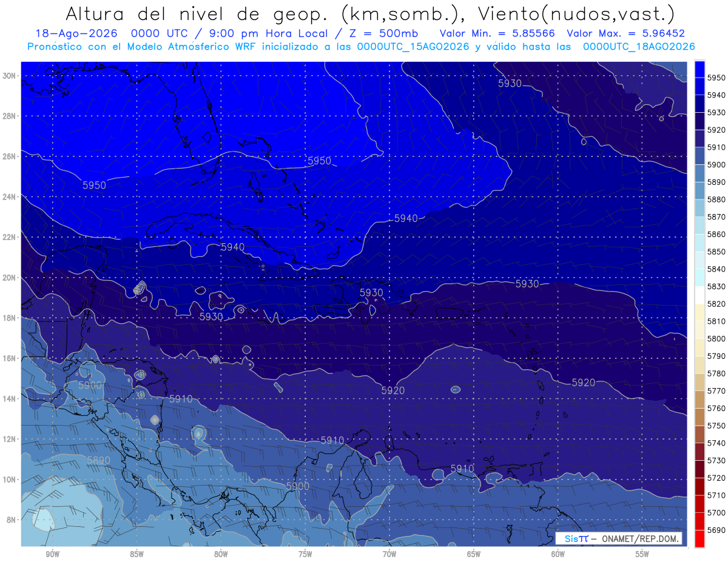Click the '90W' longitude axis label
The width and height of the screenshot is (728, 562).
tap(52, 554)
